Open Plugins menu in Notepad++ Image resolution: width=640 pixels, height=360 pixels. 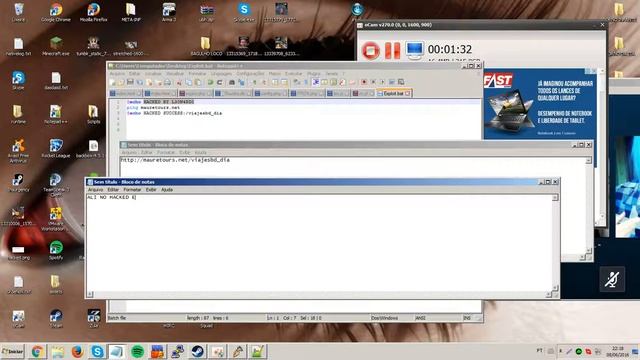tap(313, 74)
